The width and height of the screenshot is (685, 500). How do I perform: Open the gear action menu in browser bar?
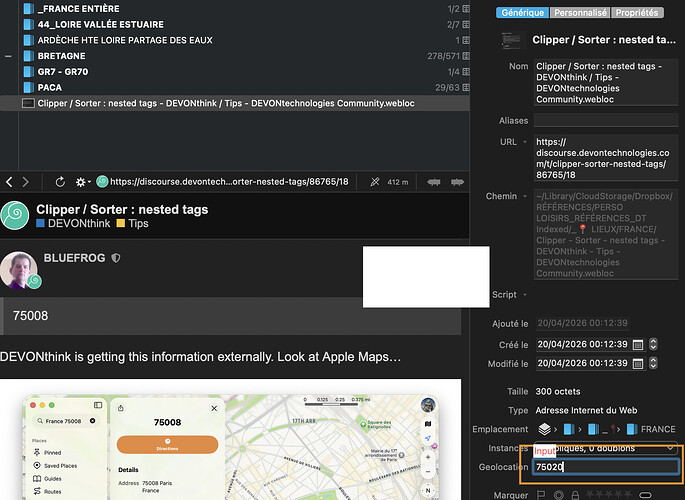(83, 182)
